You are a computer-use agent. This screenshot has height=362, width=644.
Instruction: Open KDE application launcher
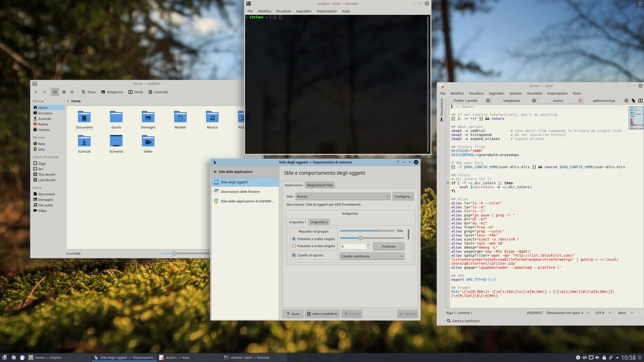[5, 357]
